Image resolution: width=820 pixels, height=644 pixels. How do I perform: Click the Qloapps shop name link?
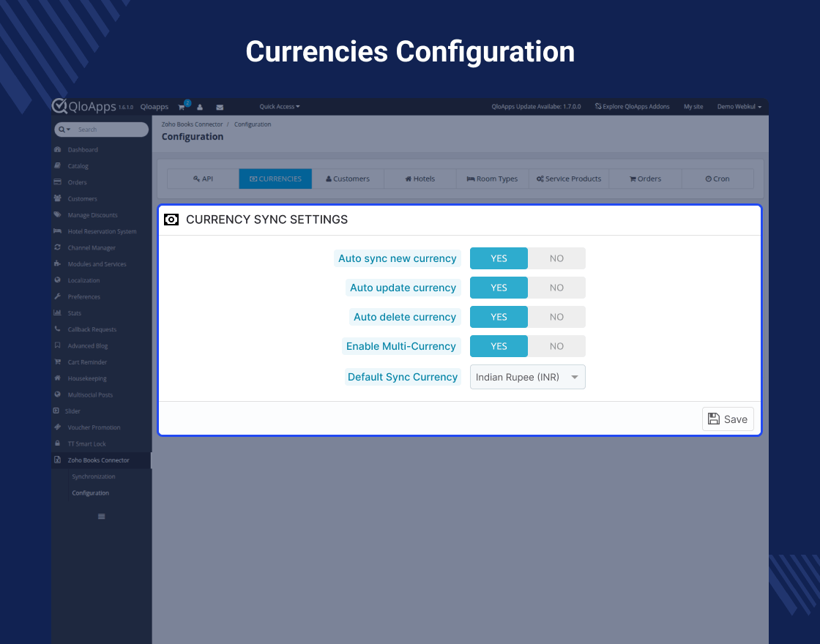[154, 107]
